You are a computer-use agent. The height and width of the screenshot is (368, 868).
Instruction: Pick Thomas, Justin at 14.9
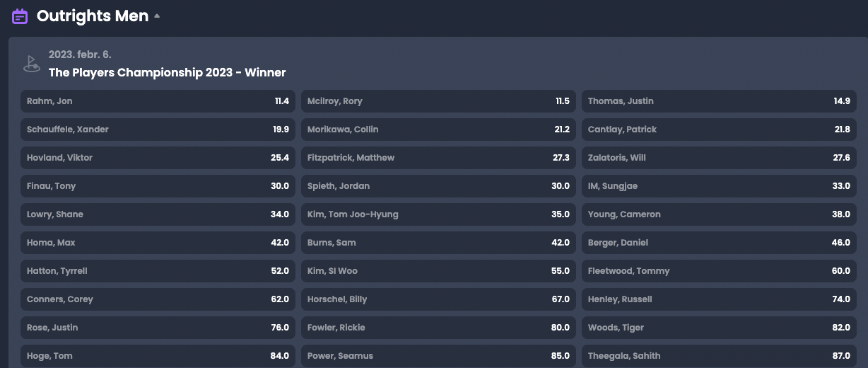pos(719,101)
